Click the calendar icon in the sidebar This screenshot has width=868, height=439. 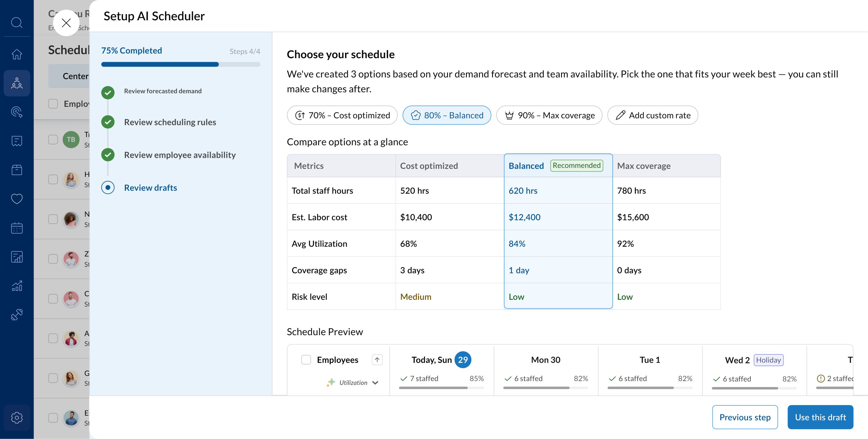point(17,228)
